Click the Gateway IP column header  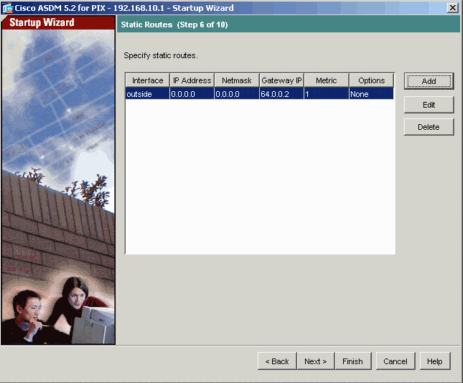tap(282, 80)
